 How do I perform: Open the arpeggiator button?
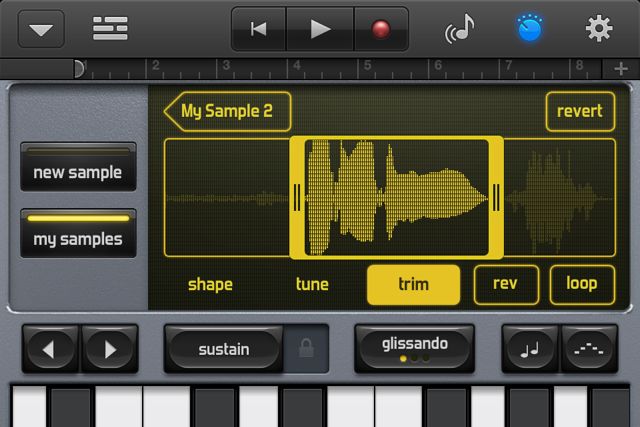tap(589, 349)
